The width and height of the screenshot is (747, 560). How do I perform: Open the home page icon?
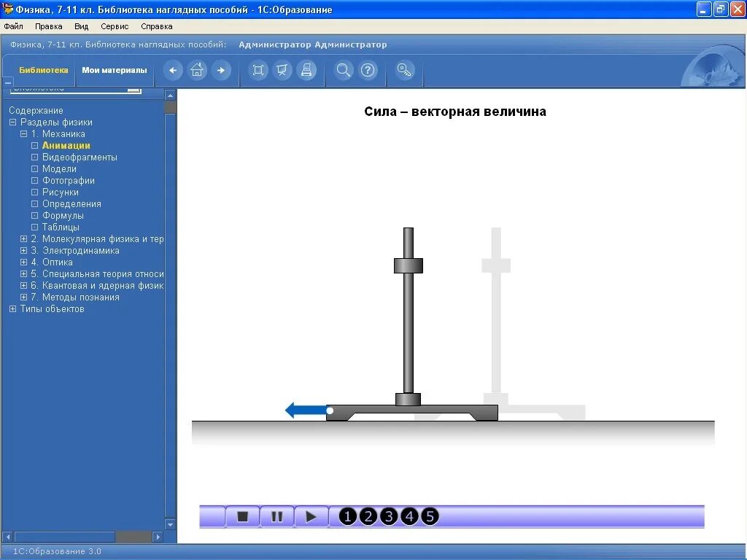point(197,71)
